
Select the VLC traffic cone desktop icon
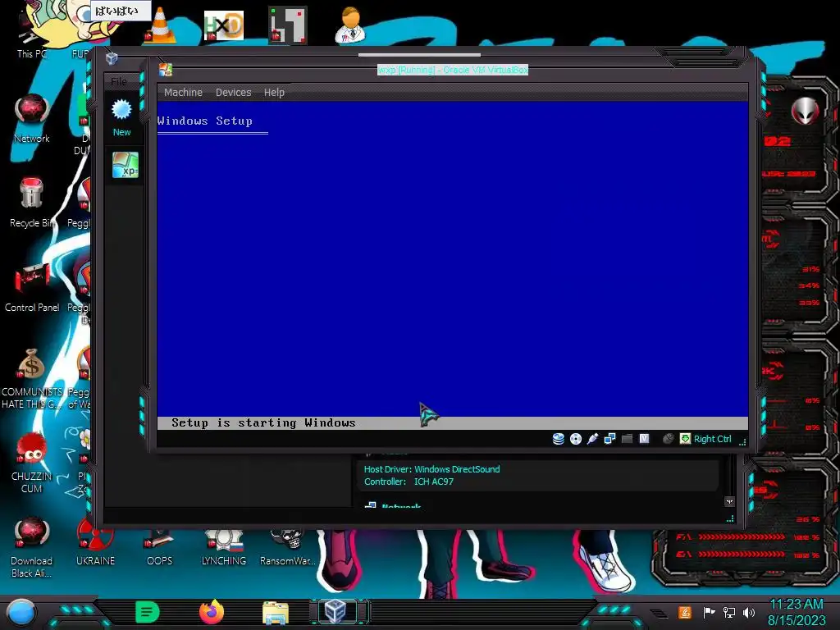point(160,25)
